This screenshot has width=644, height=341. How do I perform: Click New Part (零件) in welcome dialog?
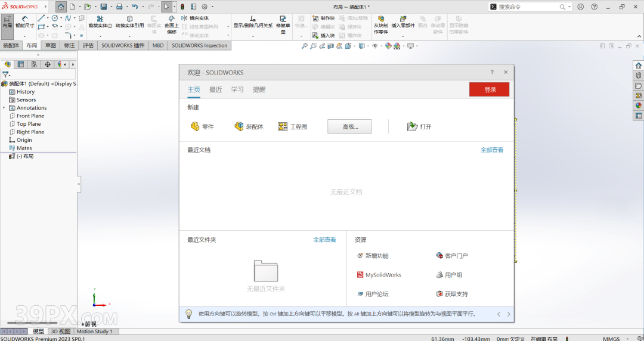(202, 126)
